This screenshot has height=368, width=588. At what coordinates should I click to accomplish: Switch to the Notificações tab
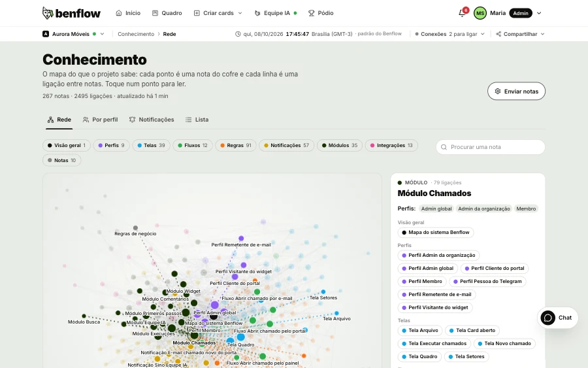(x=152, y=120)
